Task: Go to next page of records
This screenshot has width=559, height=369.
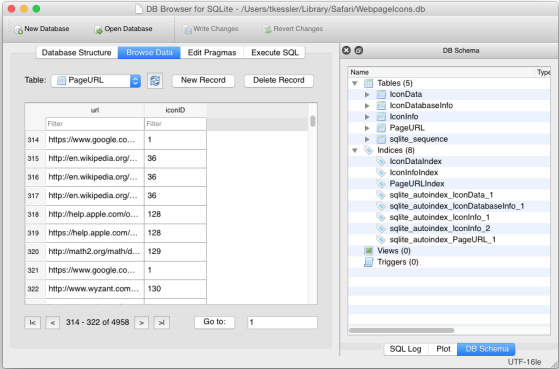Action: [142, 323]
